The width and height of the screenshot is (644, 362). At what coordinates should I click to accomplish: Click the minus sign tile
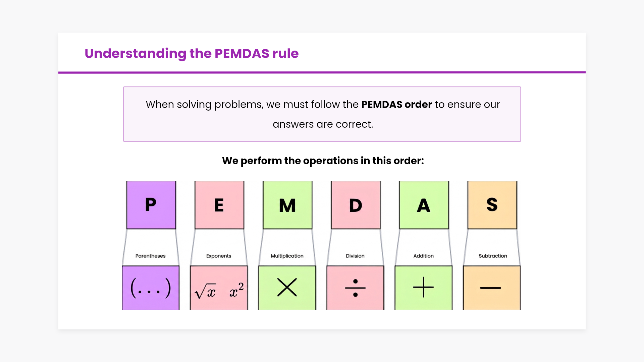tap(491, 288)
